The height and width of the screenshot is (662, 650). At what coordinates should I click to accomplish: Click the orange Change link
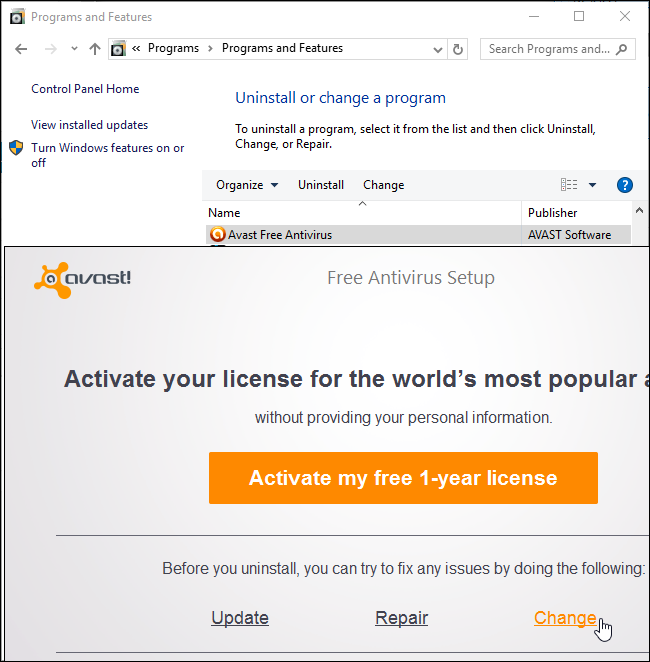click(x=565, y=618)
